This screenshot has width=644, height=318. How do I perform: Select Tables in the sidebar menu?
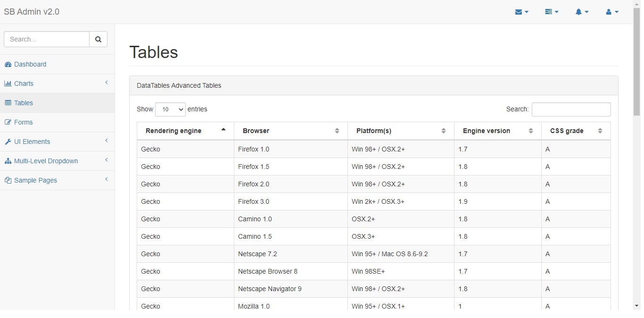[x=23, y=103]
